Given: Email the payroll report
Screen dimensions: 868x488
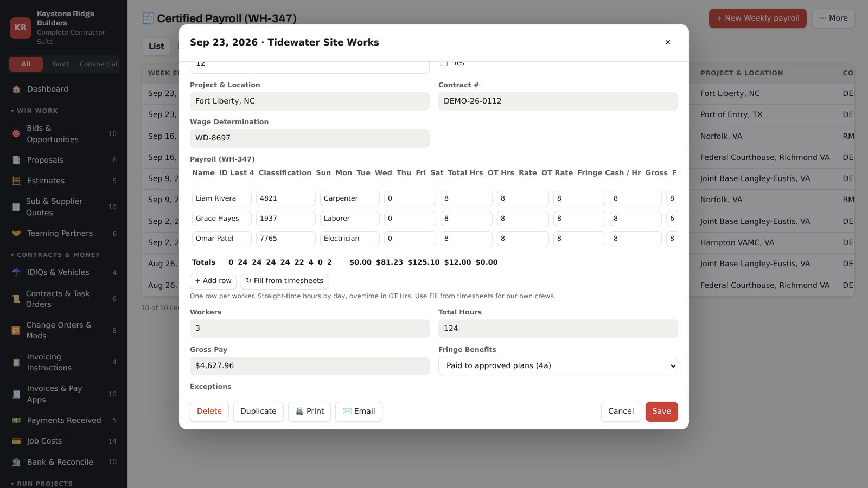Looking at the screenshot, I should (359, 412).
